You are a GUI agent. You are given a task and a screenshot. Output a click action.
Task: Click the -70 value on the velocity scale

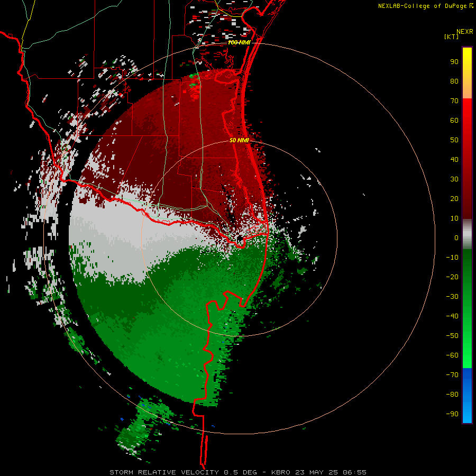click(x=452, y=375)
